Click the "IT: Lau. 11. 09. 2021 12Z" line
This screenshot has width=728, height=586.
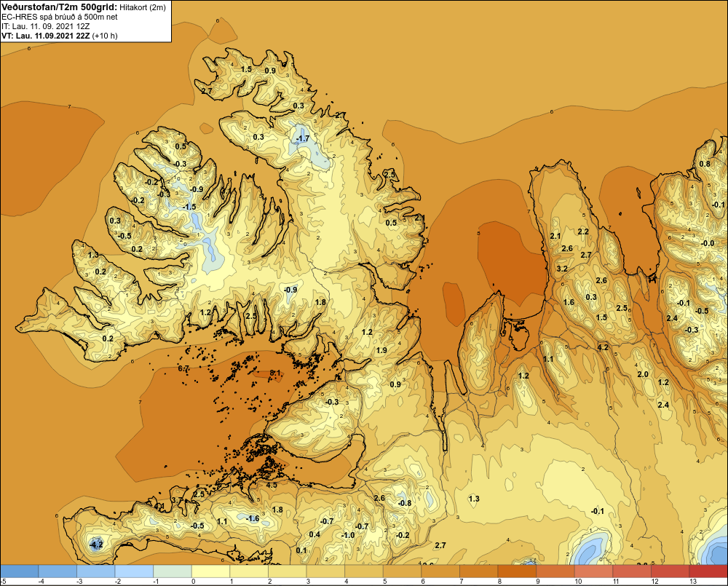point(45,26)
